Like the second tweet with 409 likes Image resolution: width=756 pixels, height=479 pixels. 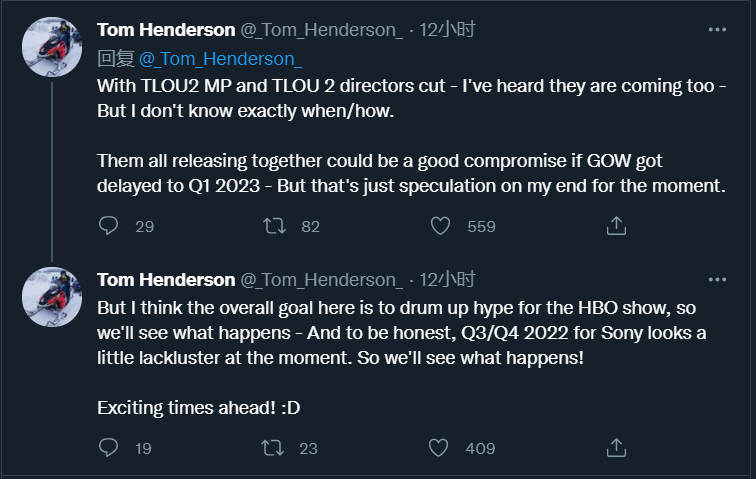click(439, 448)
